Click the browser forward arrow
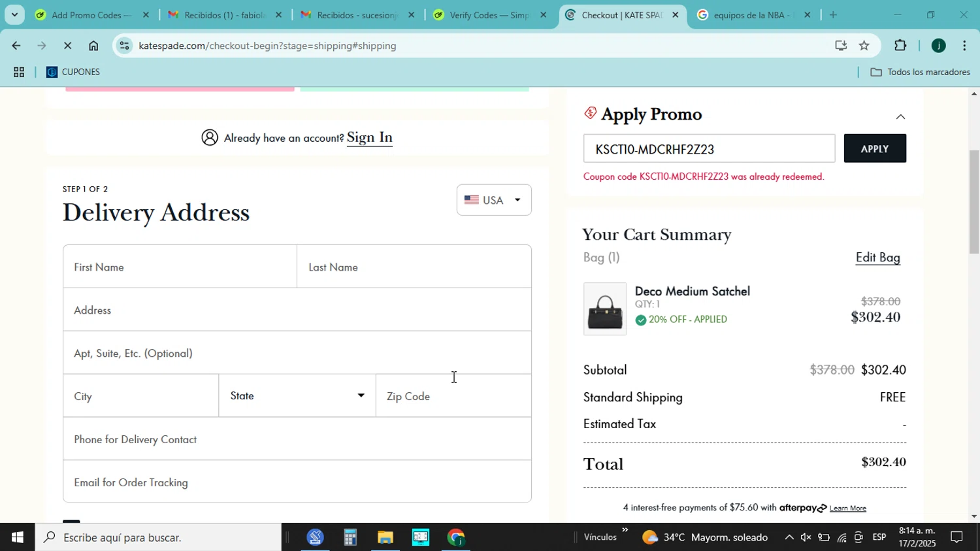 (42, 46)
